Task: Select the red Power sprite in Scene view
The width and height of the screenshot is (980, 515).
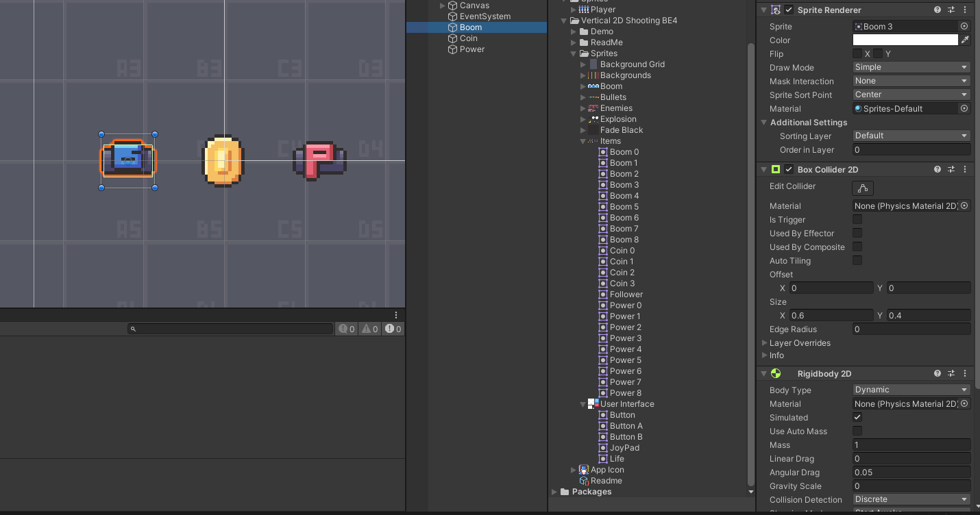Action: pos(319,161)
